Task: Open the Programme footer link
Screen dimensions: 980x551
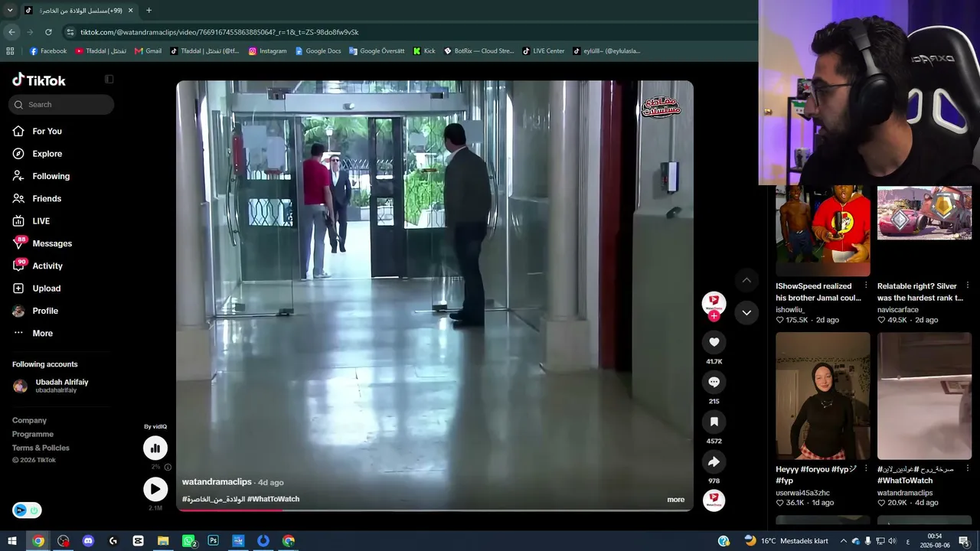Action: coord(33,434)
